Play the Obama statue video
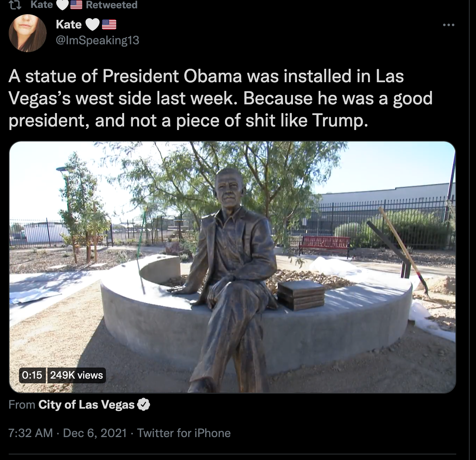This screenshot has width=476, height=460. (232, 267)
